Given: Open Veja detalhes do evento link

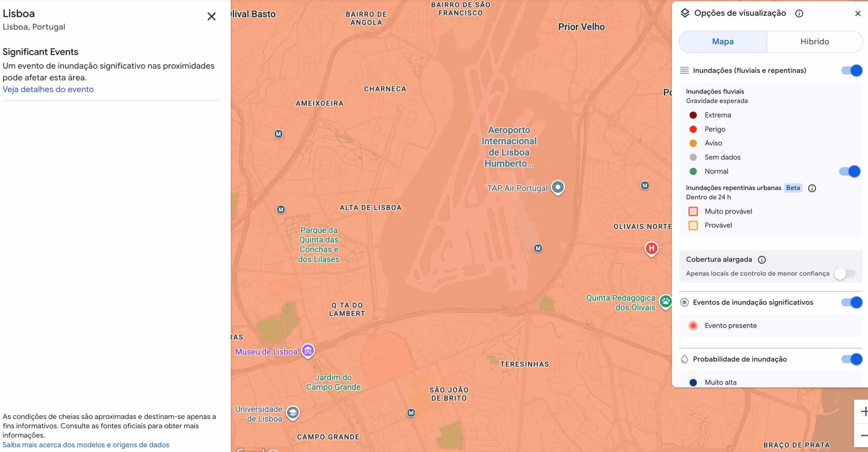Looking at the screenshot, I should pyautogui.click(x=48, y=89).
